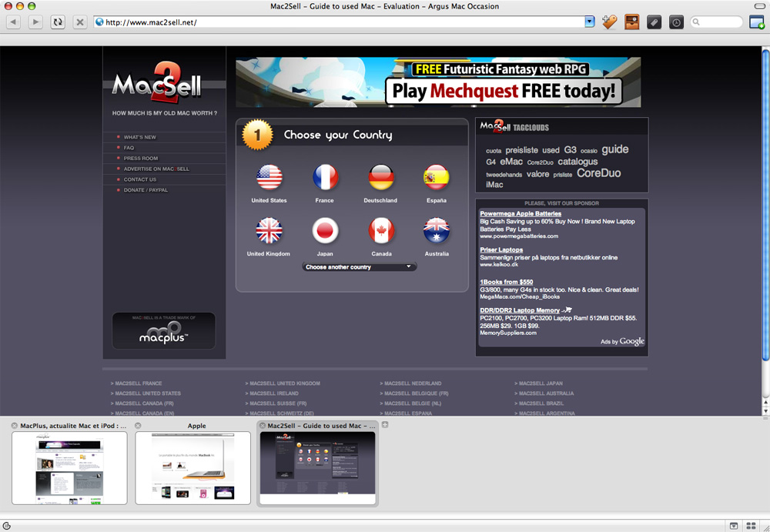
Task: Select CONTACT US in sidebar
Action: point(140,179)
